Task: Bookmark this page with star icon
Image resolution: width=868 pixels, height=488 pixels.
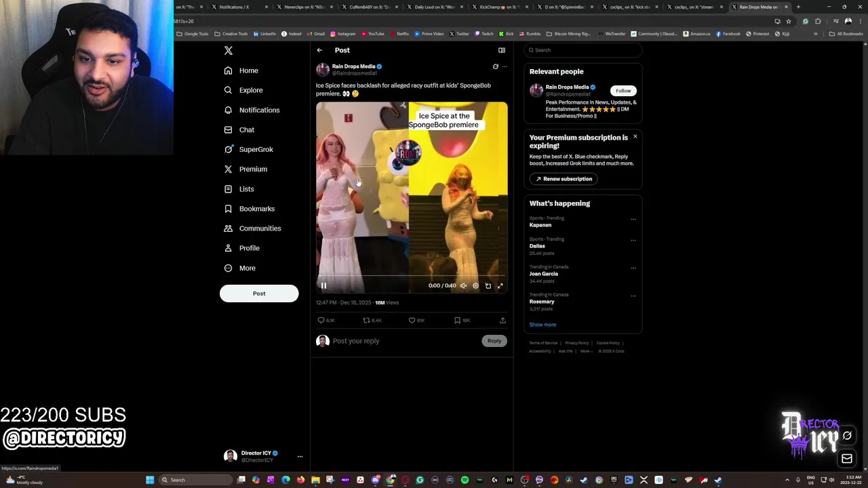Action: point(789,21)
